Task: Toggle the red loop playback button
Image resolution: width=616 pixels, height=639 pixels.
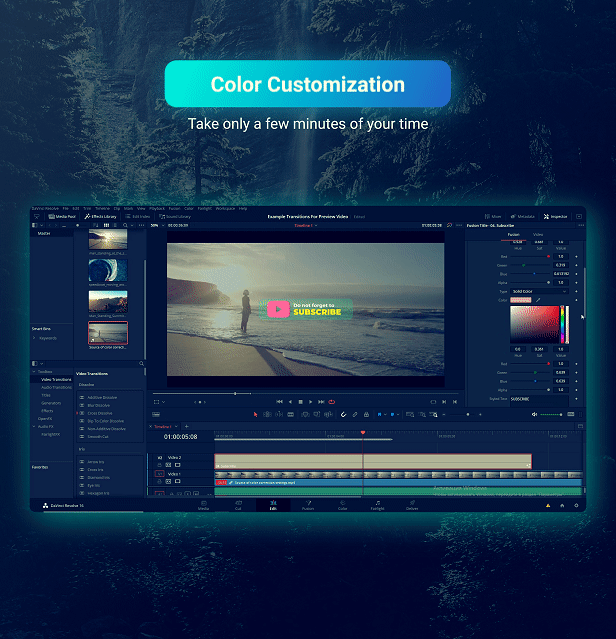Action: click(x=332, y=402)
